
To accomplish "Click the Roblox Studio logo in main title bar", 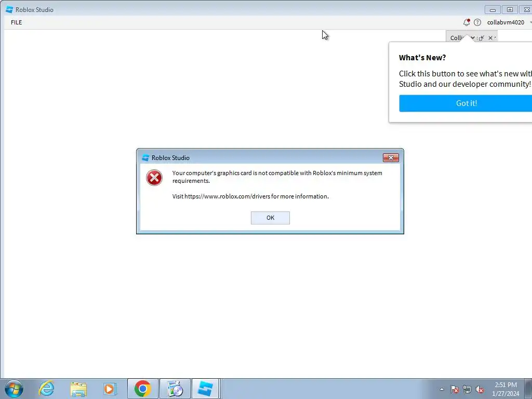I will tap(9, 9).
